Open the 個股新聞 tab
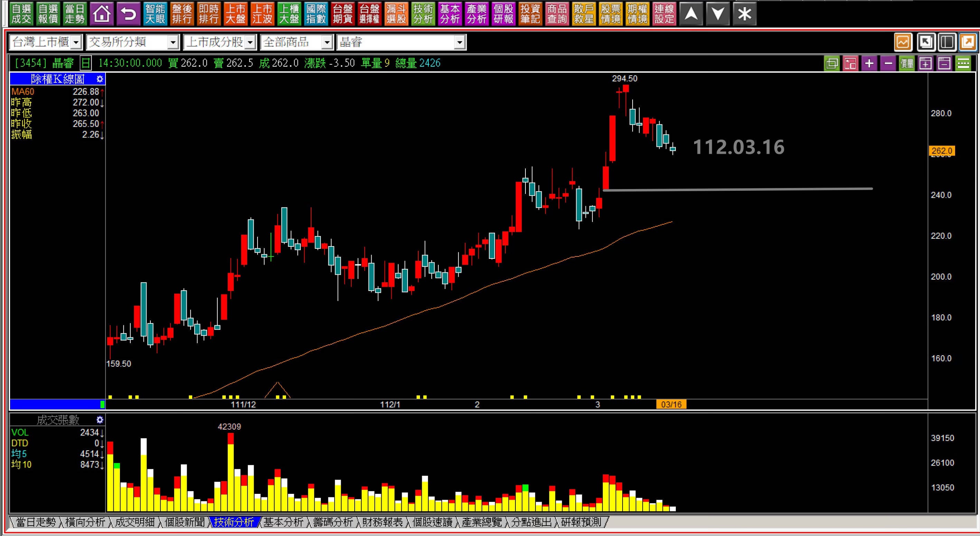The image size is (980, 536). click(185, 522)
